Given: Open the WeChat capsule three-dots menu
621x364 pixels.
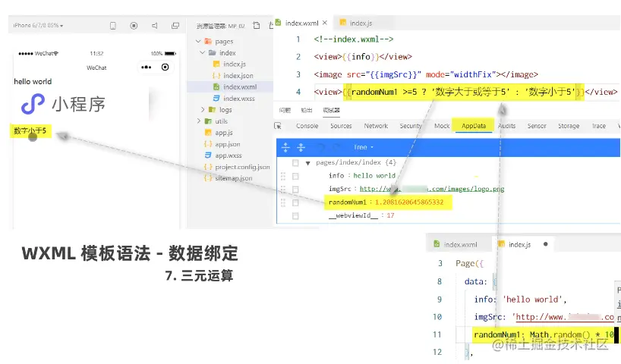Looking at the screenshot, I should point(147,67).
